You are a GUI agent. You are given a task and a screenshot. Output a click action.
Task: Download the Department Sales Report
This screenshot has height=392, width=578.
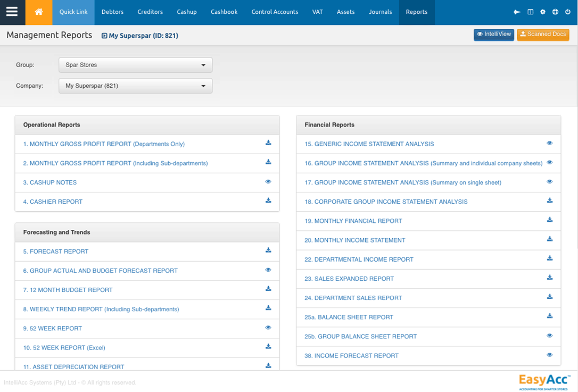(550, 297)
